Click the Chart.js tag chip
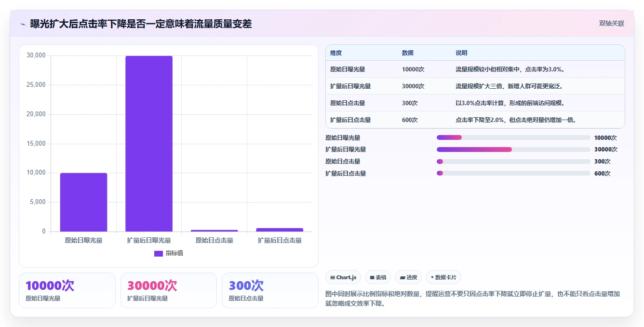Viewport: 644px width, 327px height. pos(343,277)
